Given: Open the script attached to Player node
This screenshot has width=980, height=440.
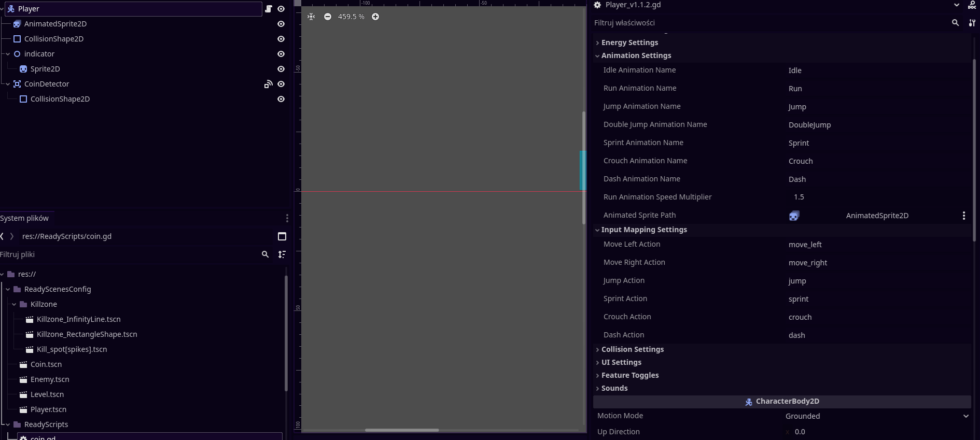Looking at the screenshot, I should (x=269, y=9).
